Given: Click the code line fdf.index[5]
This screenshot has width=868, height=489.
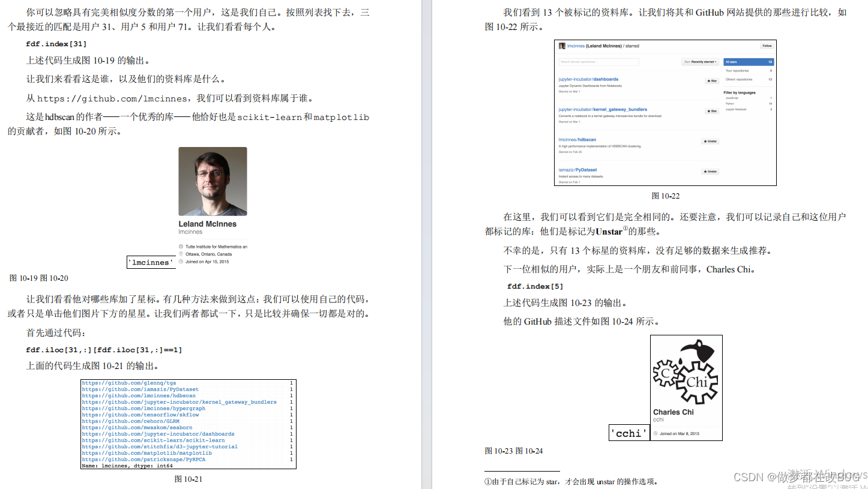Looking at the screenshot, I should 535,286.
